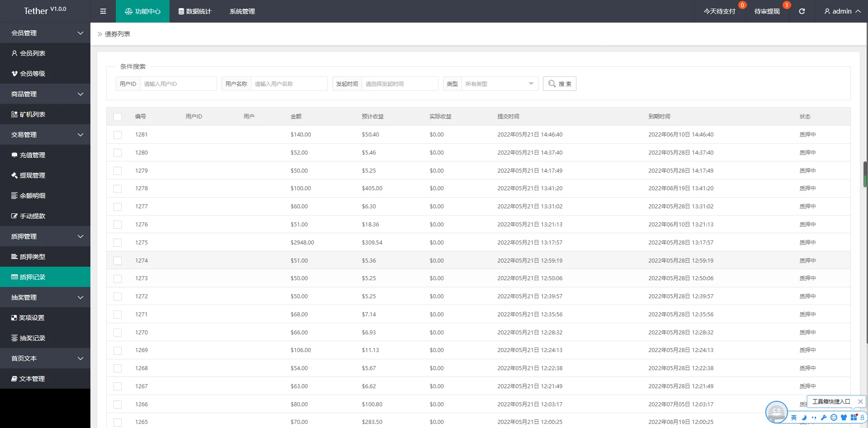Click the 用户ID input field

[178, 84]
